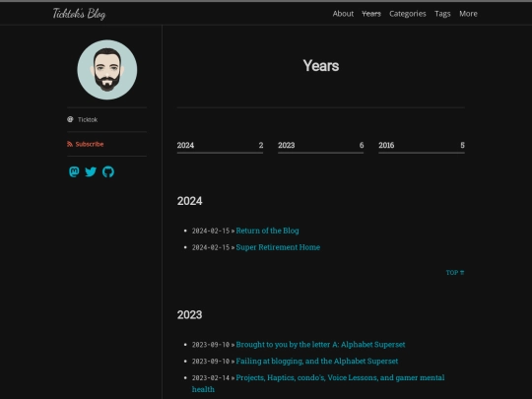532x399 pixels.
Task: Open the Years menu item
Action: tap(371, 14)
